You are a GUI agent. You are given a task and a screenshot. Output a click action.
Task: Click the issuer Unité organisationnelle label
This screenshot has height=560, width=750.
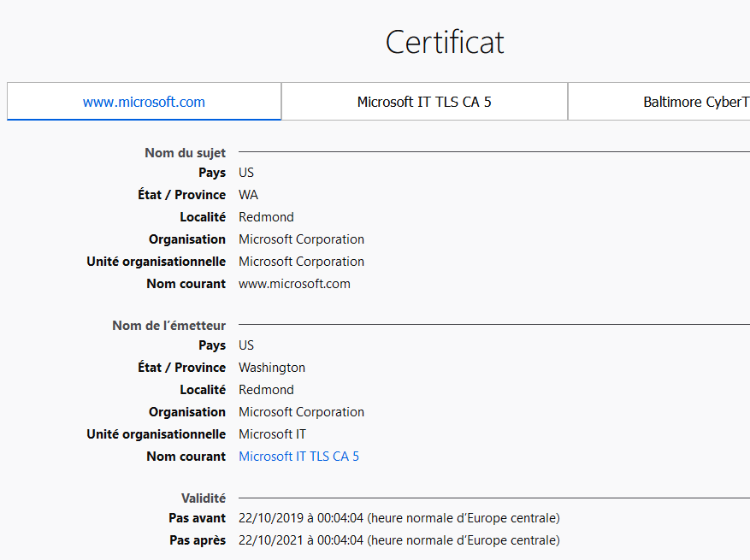point(156,434)
